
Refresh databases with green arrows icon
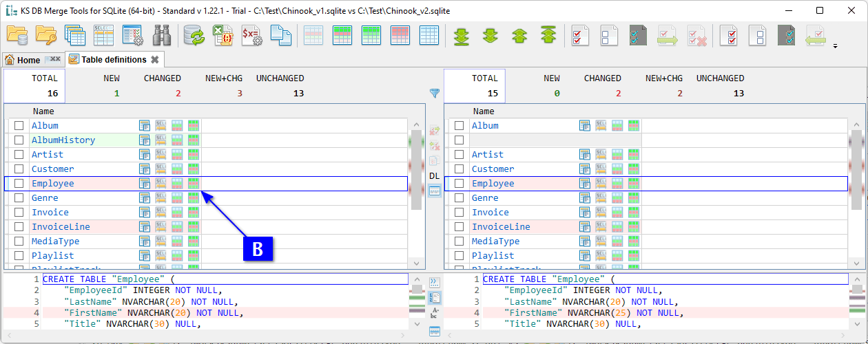194,34
